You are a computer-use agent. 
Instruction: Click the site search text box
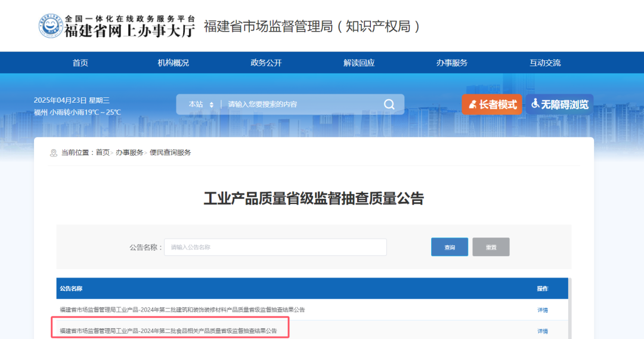tap(302, 104)
